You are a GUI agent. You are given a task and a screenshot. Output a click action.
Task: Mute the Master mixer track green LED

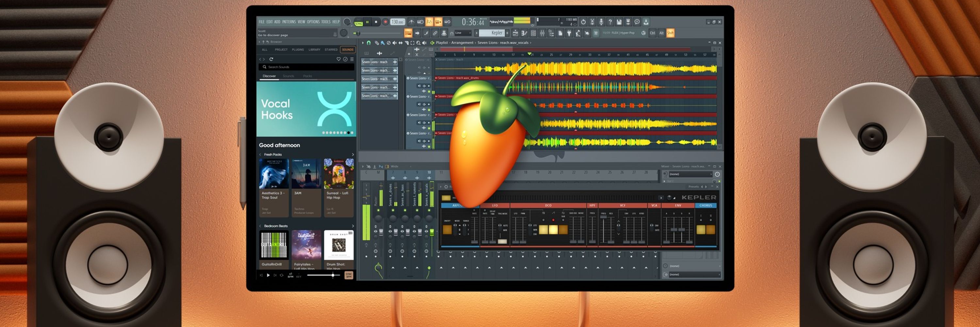[379, 211]
